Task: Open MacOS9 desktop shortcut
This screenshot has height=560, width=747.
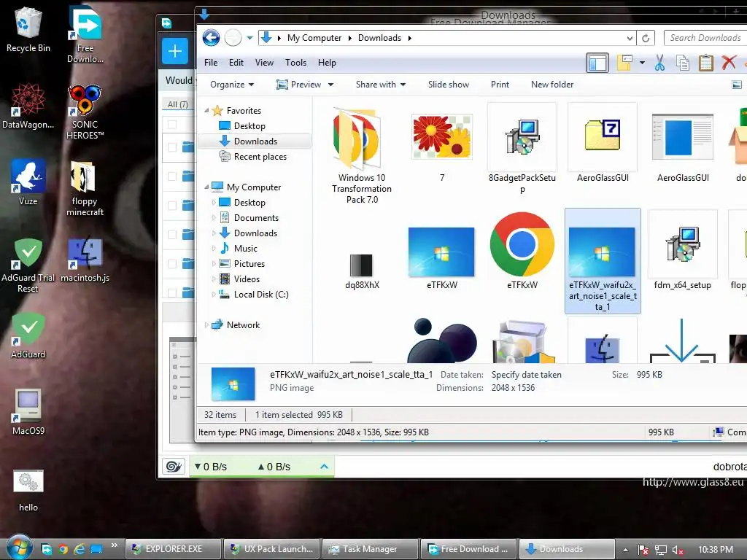Action: click(x=28, y=412)
